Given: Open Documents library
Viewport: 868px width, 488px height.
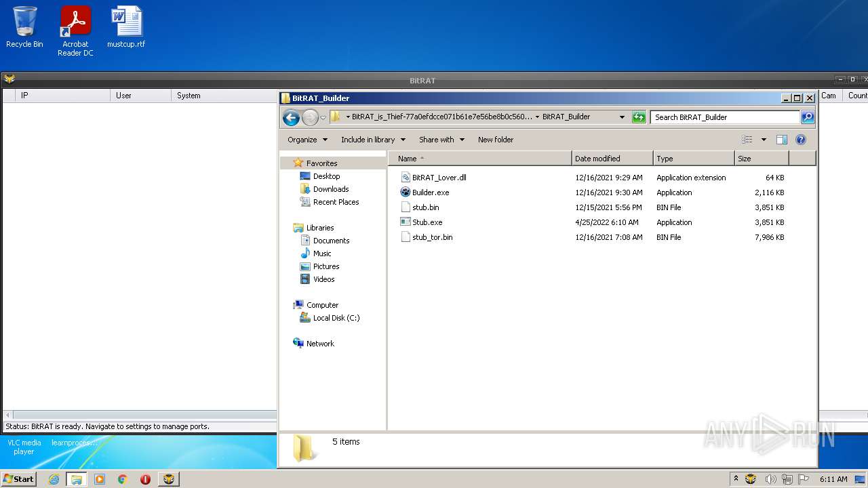Looking at the screenshot, I should [x=331, y=241].
